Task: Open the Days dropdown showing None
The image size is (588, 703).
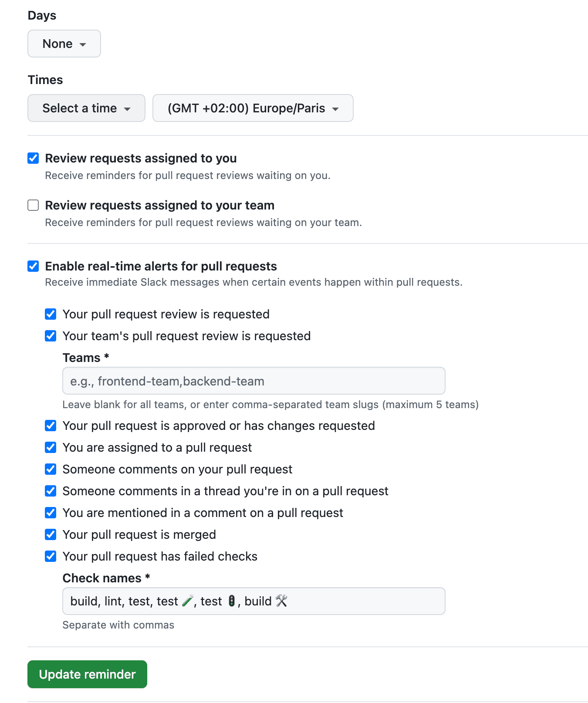Action: (64, 44)
